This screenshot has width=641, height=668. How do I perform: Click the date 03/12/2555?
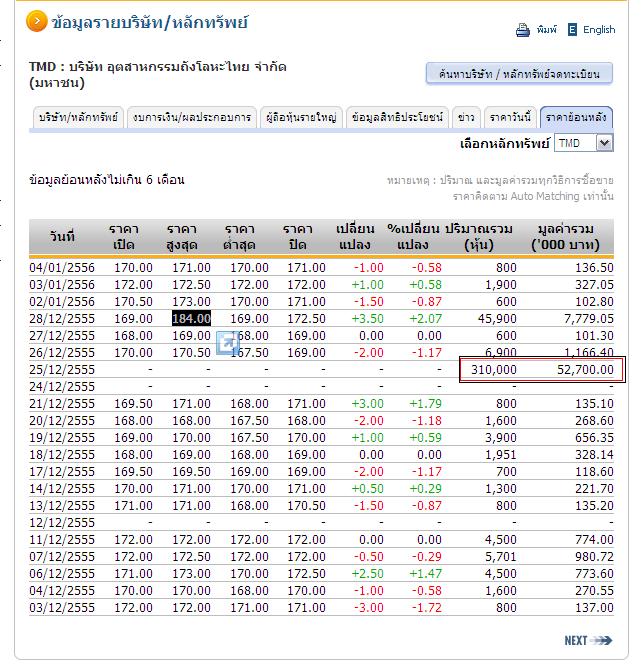tap(62, 608)
